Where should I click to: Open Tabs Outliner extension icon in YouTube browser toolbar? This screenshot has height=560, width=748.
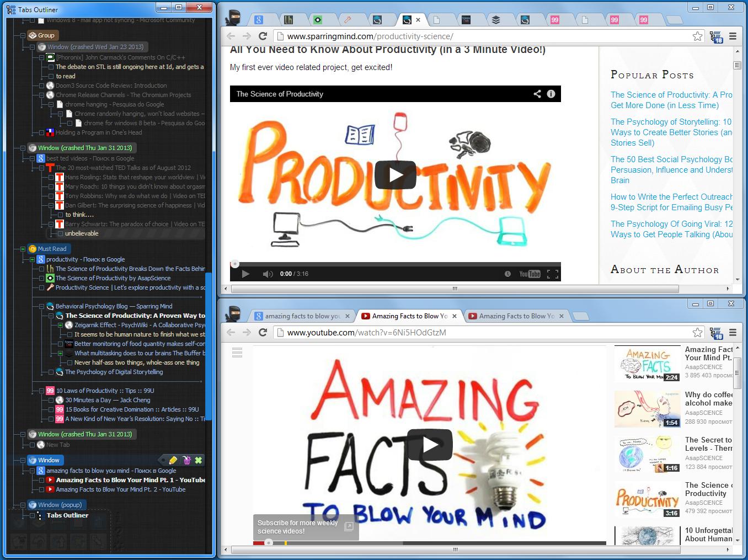(716, 333)
